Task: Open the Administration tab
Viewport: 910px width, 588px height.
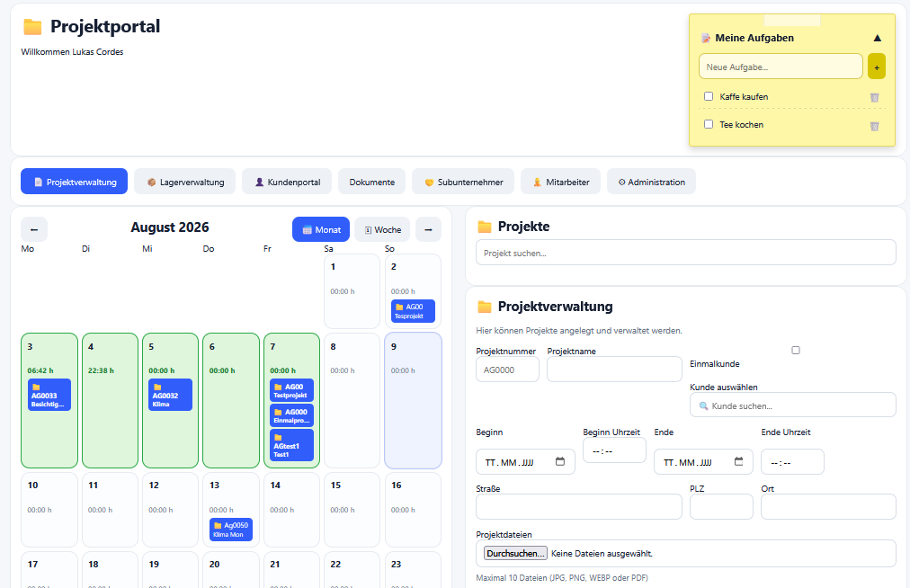Action: 651,182
